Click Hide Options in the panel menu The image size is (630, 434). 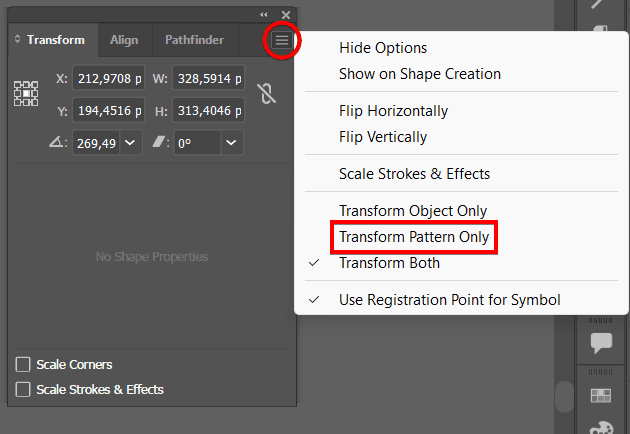coord(382,48)
